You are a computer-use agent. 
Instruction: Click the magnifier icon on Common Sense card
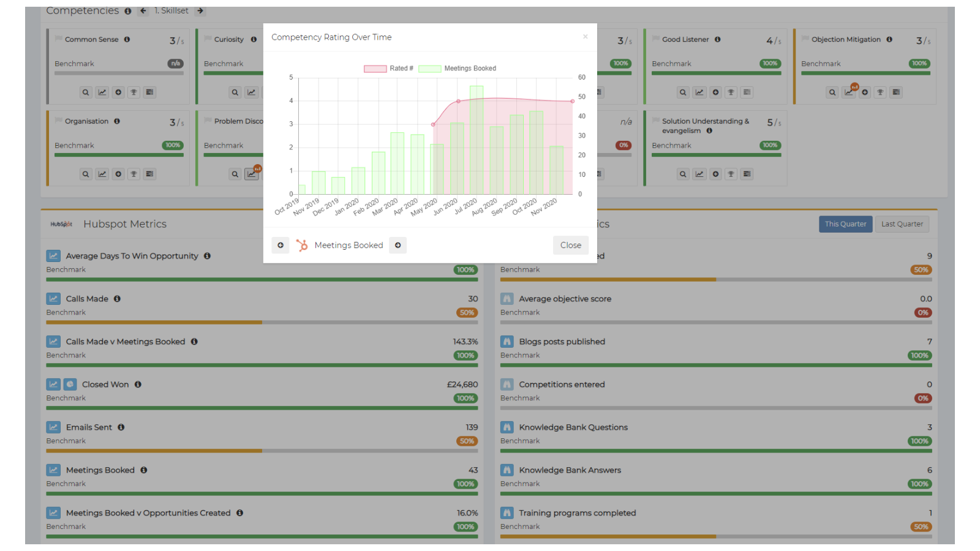click(86, 92)
